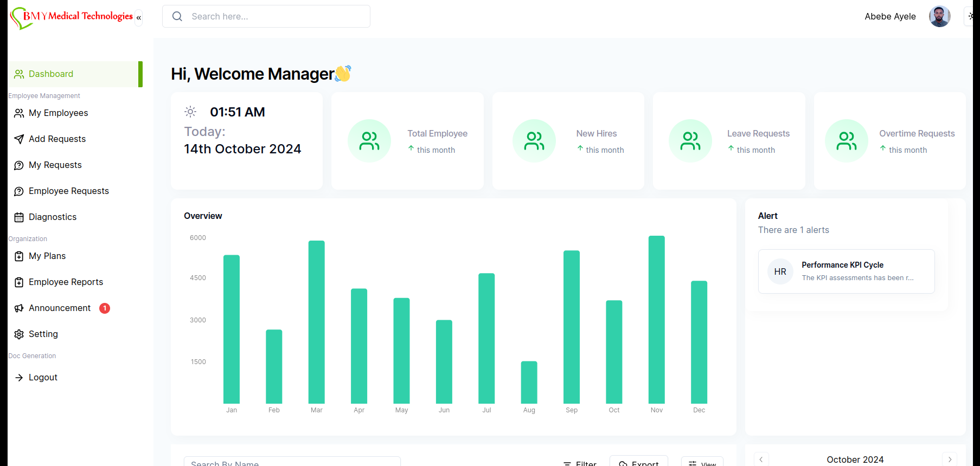Click the Total Employee card icon

click(x=369, y=141)
